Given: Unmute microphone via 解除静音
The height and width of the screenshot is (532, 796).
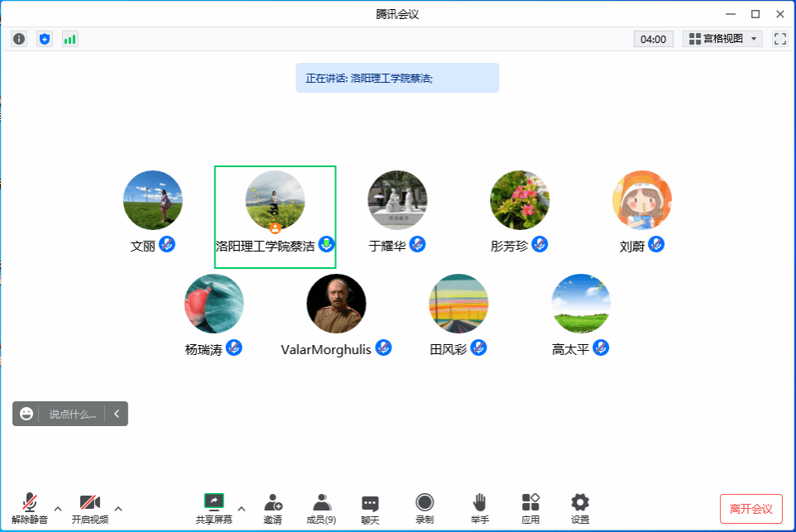Looking at the screenshot, I should click(x=30, y=508).
